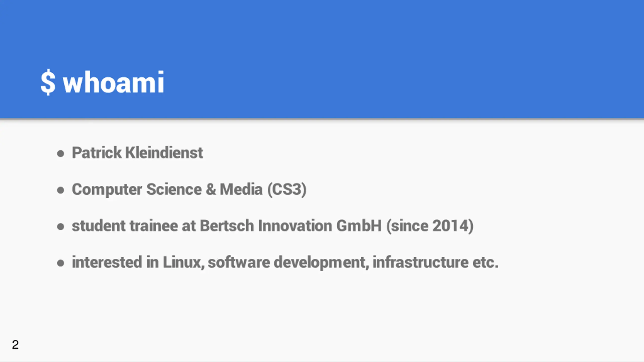Click the bullet dot before Patrick Kleindienst
The height and width of the screenshot is (362, 644).
pos(61,153)
